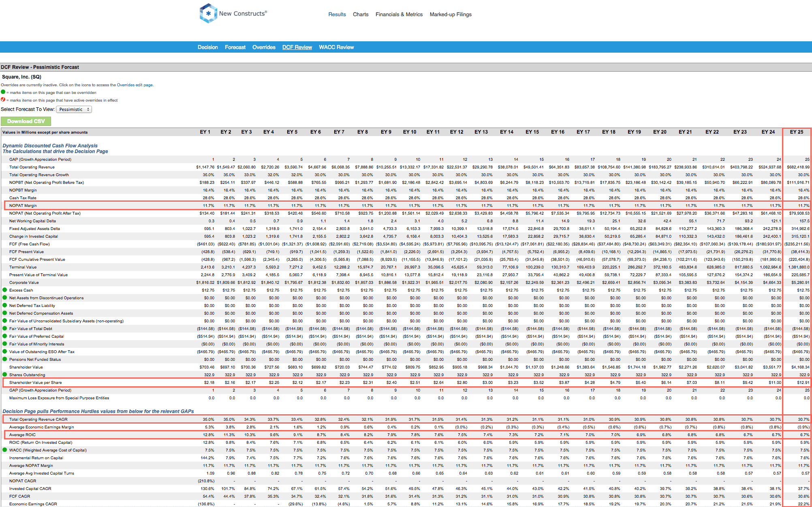Click override dot for Fair Value of Total Debt

(x=5, y=328)
